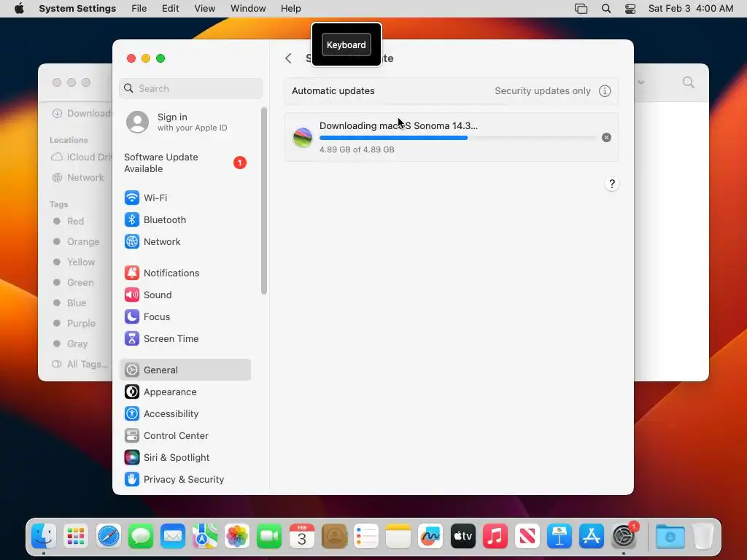This screenshot has height=560, width=747.
Task: Cancel the macOS Sonoma download
Action: (606, 138)
